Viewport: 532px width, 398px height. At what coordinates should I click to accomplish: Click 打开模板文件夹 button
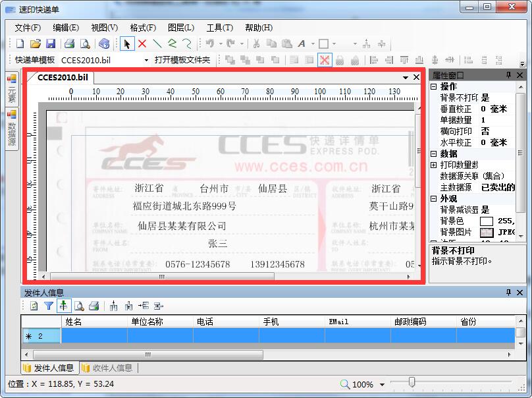point(182,60)
